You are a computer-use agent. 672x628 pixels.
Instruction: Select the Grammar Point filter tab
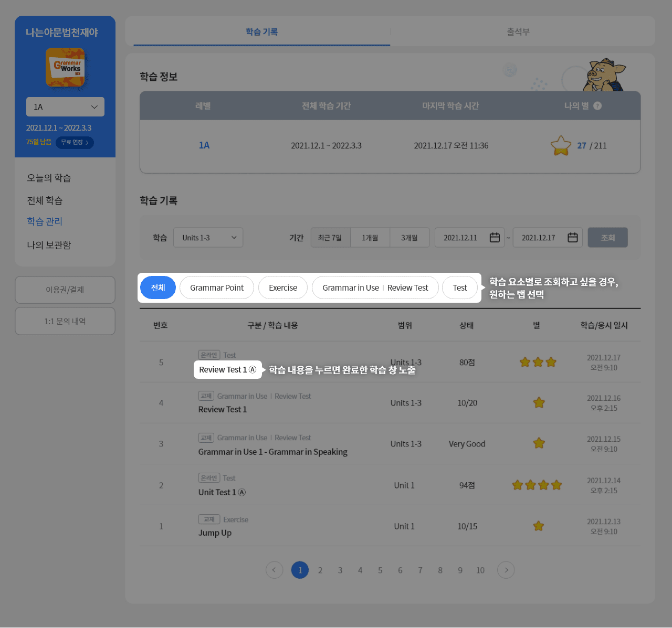pos(216,288)
